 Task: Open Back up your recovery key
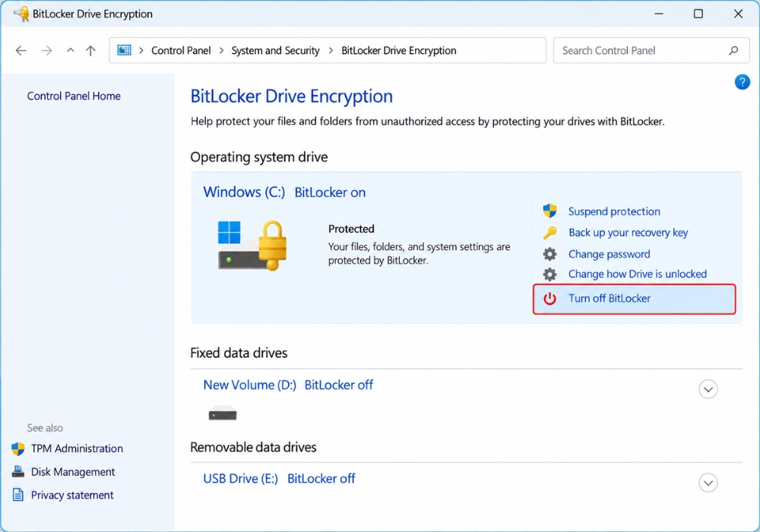629,233
